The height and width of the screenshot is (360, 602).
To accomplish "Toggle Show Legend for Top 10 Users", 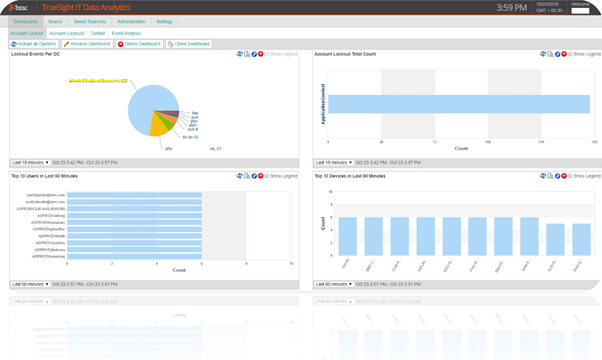I will click(x=267, y=176).
